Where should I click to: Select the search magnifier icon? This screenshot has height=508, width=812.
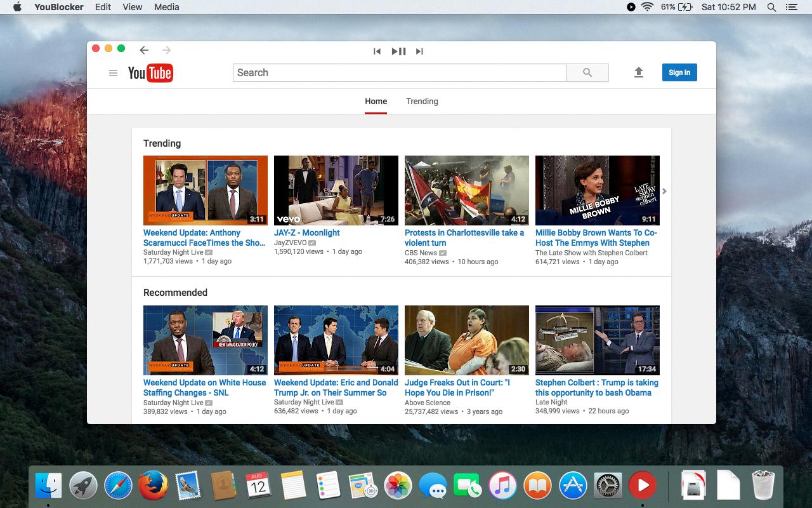pyautogui.click(x=587, y=72)
